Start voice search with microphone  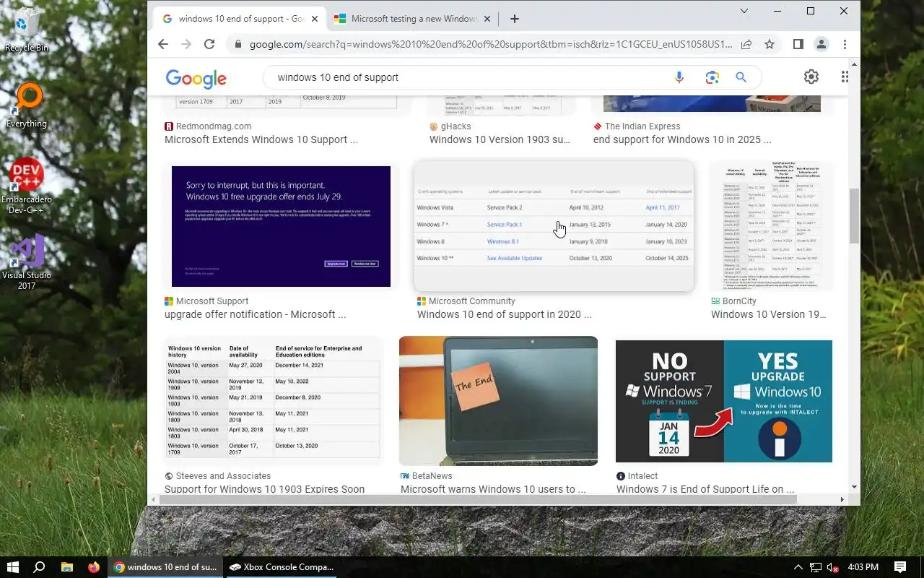tap(679, 77)
